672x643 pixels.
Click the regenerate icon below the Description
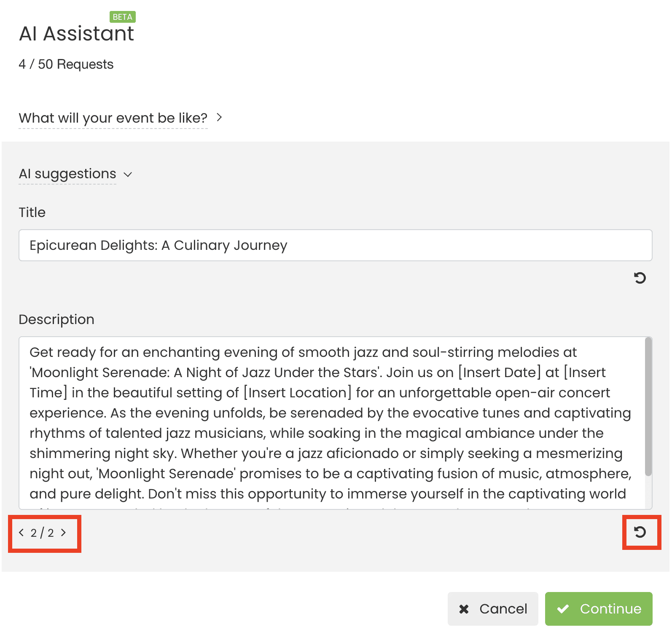pos(641,533)
